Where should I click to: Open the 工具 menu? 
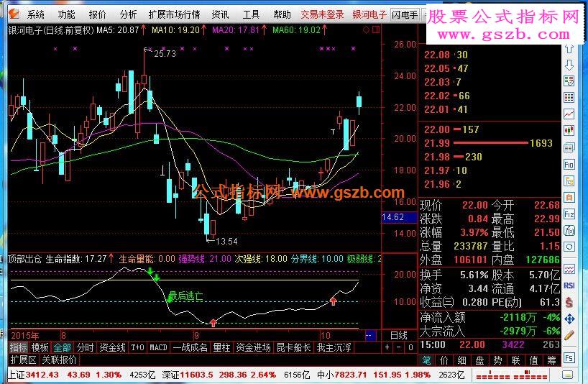[251, 14]
